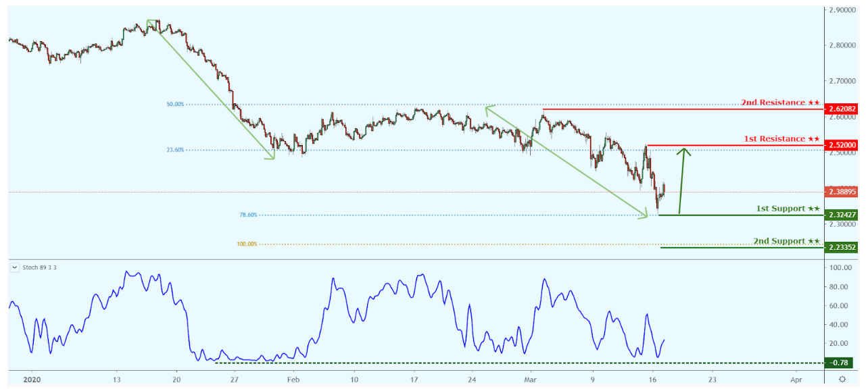Click the 2.90000 price axis tick

(x=842, y=10)
